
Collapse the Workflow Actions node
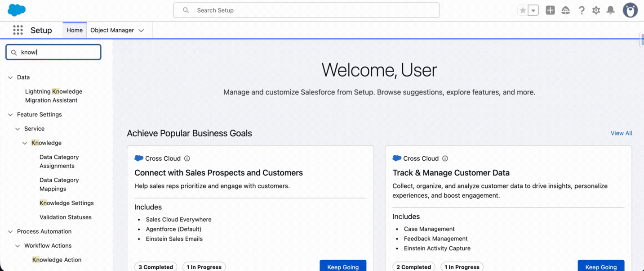coord(18,246)
